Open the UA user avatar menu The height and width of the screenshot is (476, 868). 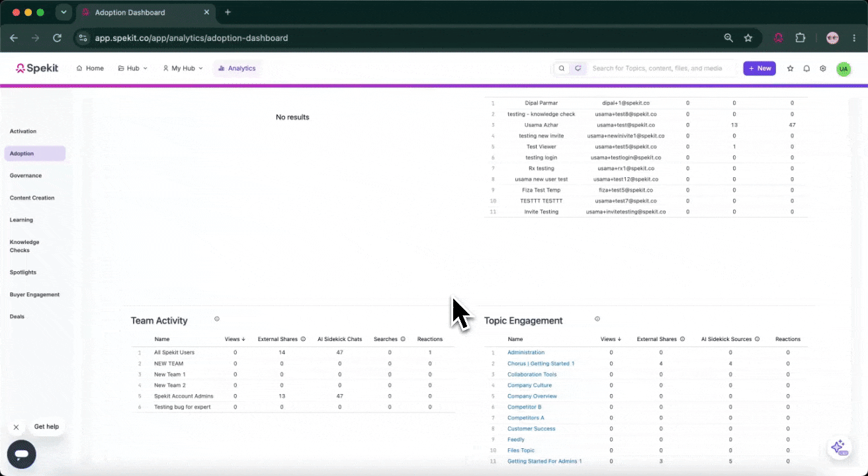(x=844, y=69)
